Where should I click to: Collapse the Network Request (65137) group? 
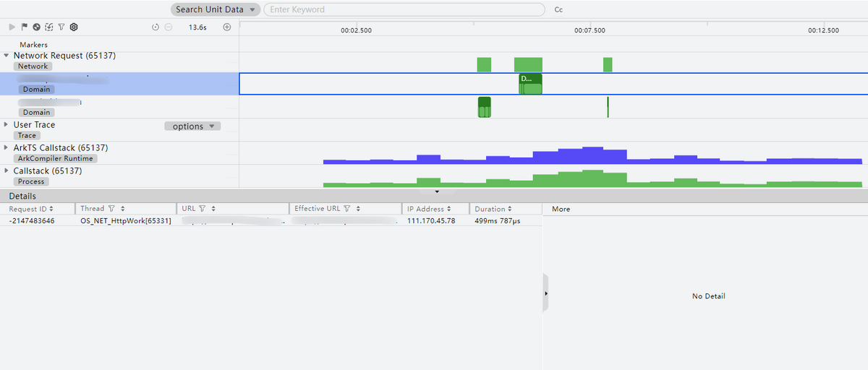[x=7, y=56]
